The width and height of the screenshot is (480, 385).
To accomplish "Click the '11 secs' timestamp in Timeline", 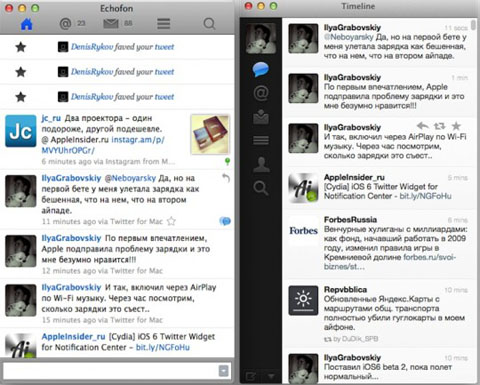I will [x=456, y=28].
